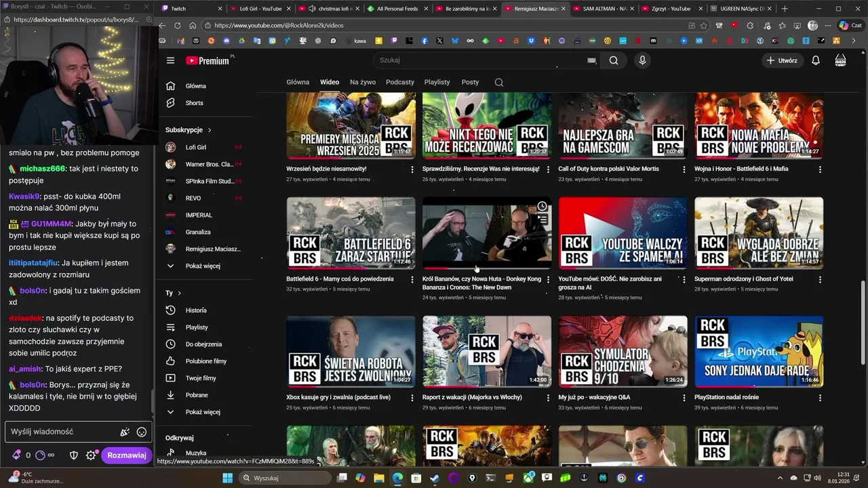This screenshot has height=488, width=868.
Task: Click the Twitch cheer celebration icon
Action: (x=125, y=432)
